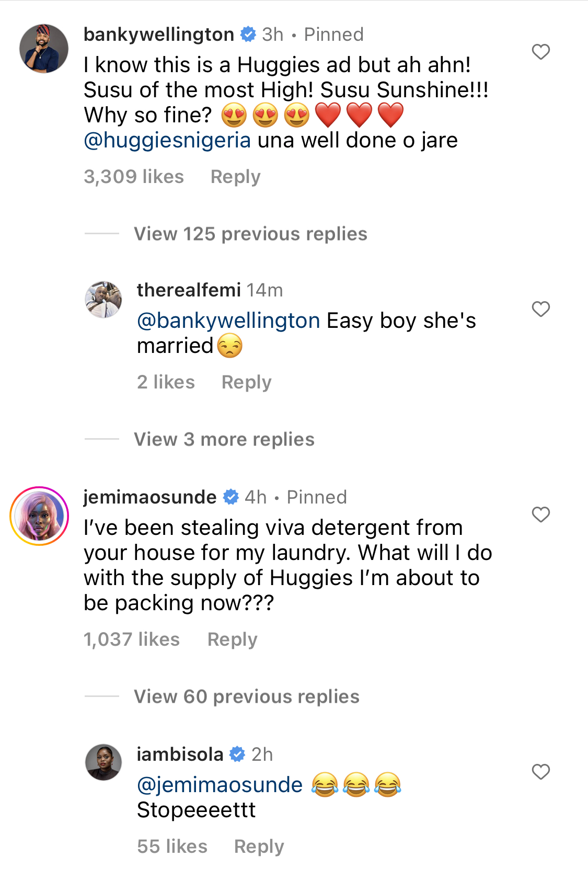Image resolution: width=588 pixels, height=869 pixels.
Task: Expand View 125 previous replies
Action: [x=250, y=234]
